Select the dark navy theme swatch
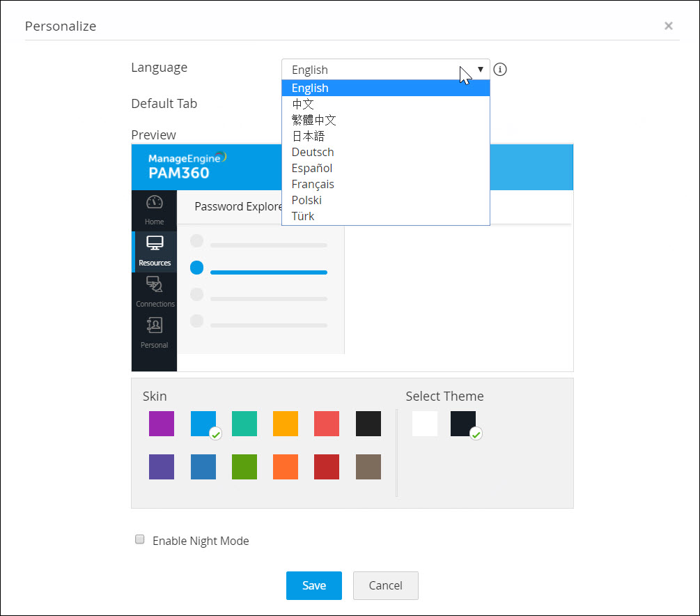Viewport: 700px width, 616px height. click(x=463, y=424)
